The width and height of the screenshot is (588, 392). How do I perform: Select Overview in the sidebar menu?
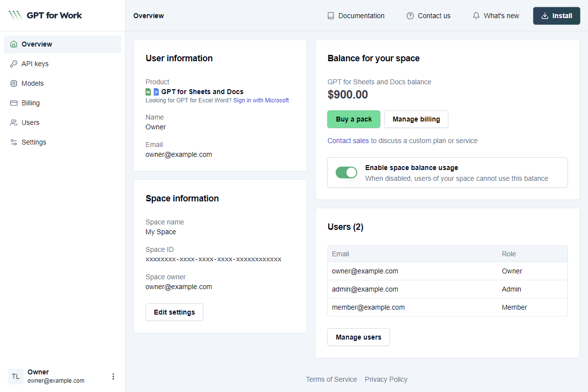pyautogui.click(x=36, y=44)
